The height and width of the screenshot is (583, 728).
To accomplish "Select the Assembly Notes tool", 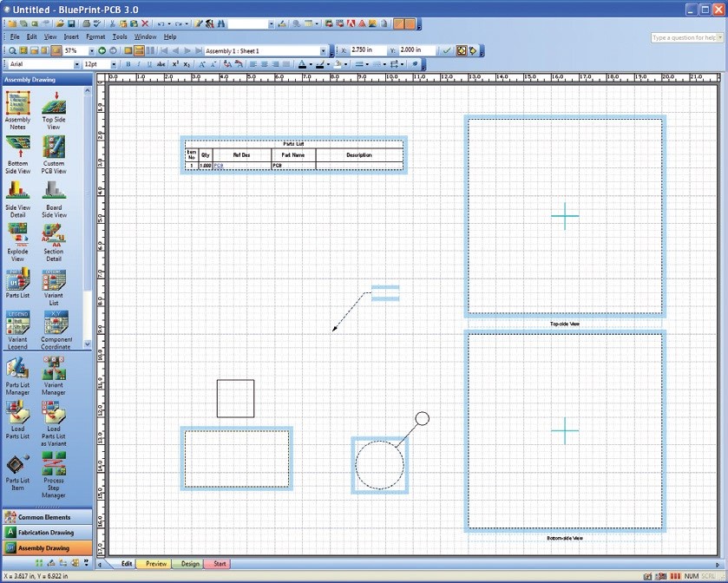I will 17,109.
